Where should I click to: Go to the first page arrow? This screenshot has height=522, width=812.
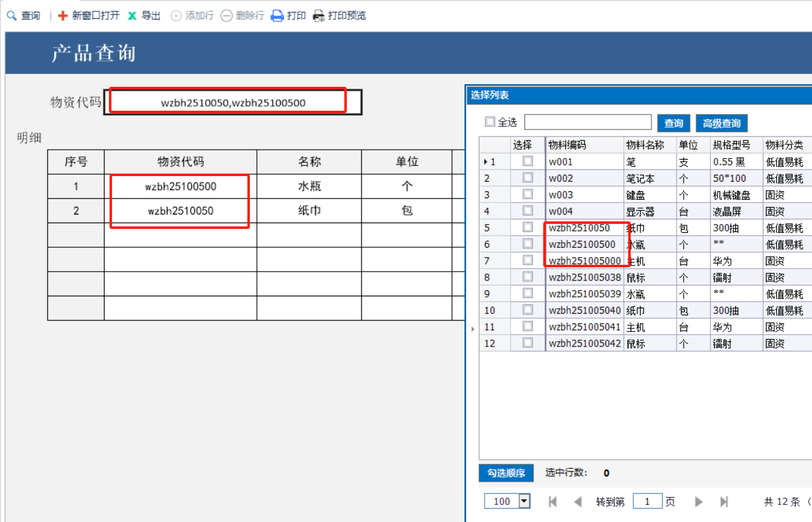[x=553, y=501]
